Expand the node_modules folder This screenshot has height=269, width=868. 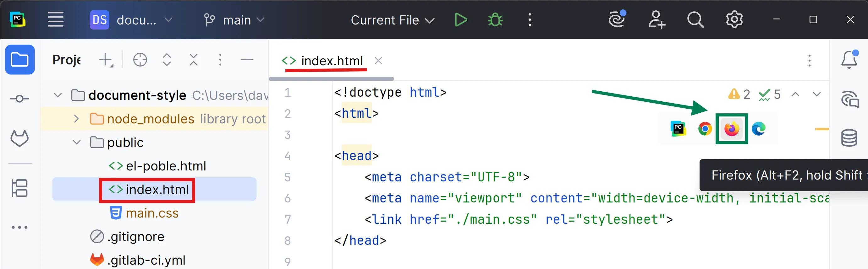tap(76, 119)
